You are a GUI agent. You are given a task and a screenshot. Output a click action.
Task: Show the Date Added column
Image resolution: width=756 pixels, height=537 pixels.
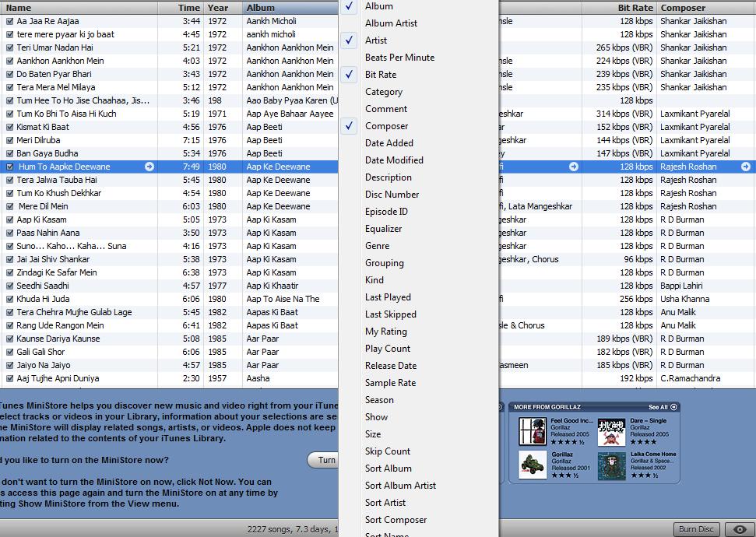[x=419, y=143]
